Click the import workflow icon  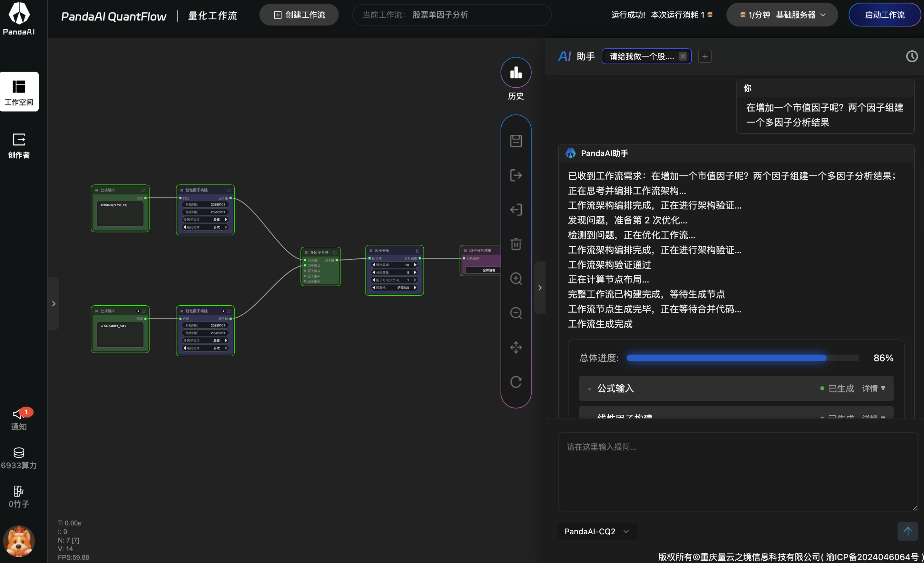516,210
